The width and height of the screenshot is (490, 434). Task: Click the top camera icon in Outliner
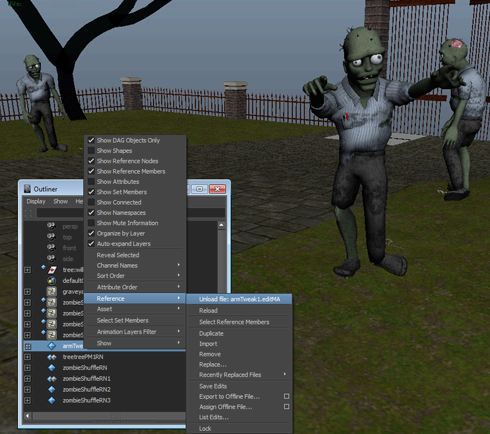tap(51, 237)
